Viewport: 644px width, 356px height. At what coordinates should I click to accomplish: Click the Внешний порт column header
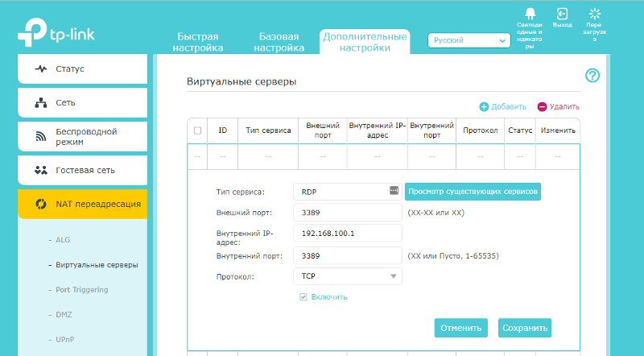point(323,130)
